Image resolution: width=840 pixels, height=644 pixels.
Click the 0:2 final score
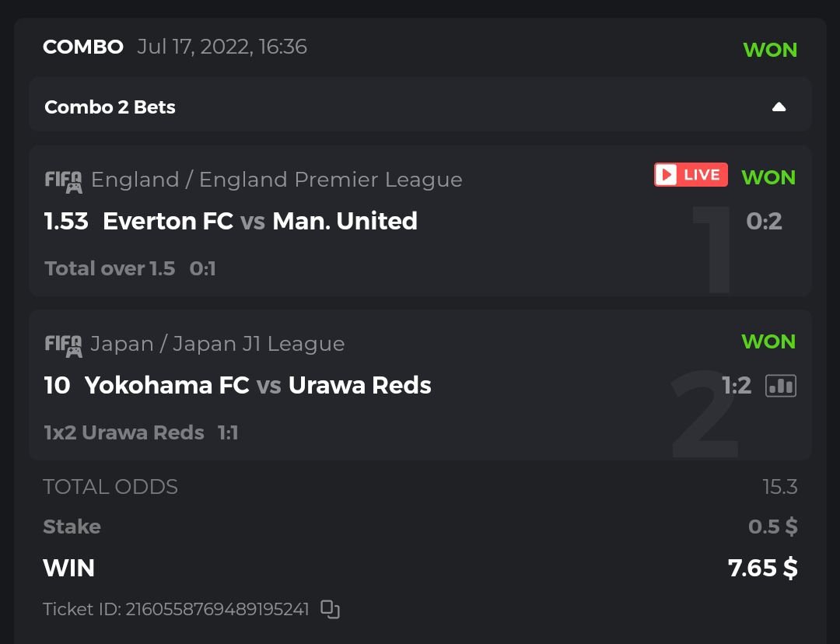tap(764, 222)
